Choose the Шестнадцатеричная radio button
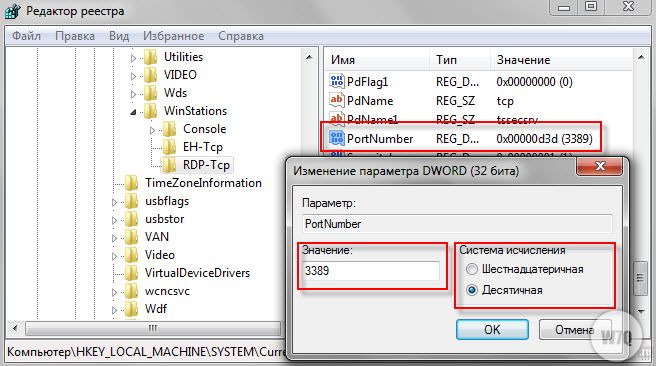The image size is (656, 366). pyautogui.click(x=472, y=269)
